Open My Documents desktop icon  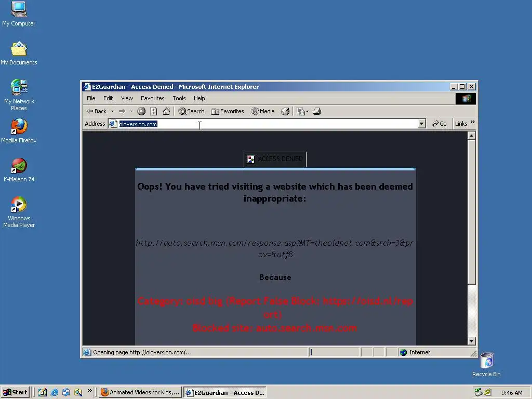coord(19,54)
